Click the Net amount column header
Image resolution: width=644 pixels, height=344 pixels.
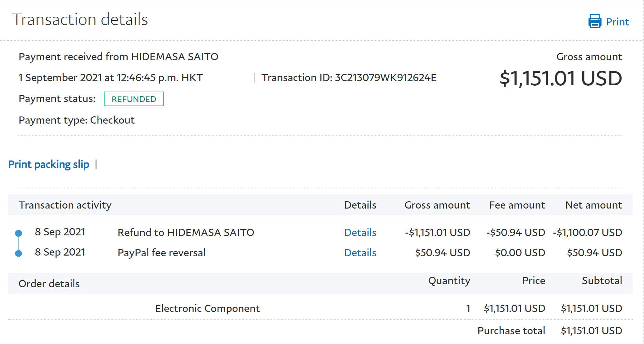click(x=593, y=205)
